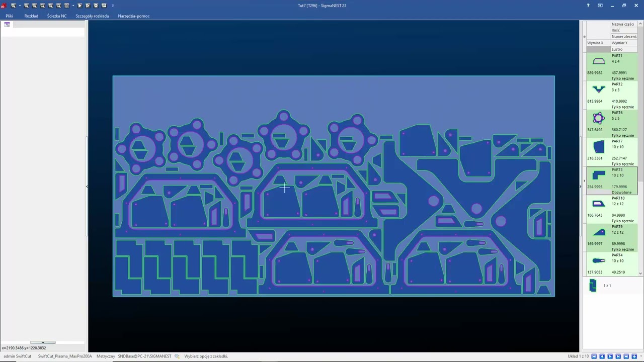
Task: Open the Narzędzia-pomoc menu
Action: (x=133, y=16)
